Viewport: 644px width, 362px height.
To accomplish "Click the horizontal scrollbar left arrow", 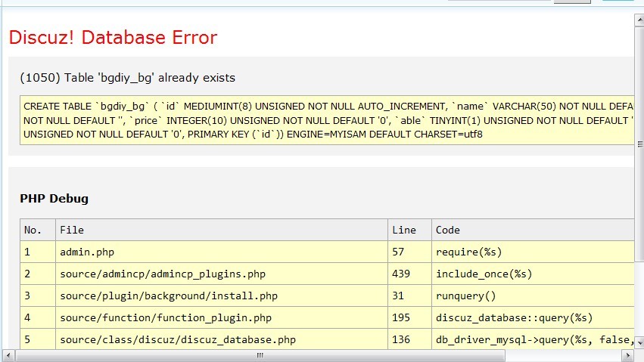I will tap(8, 355).
